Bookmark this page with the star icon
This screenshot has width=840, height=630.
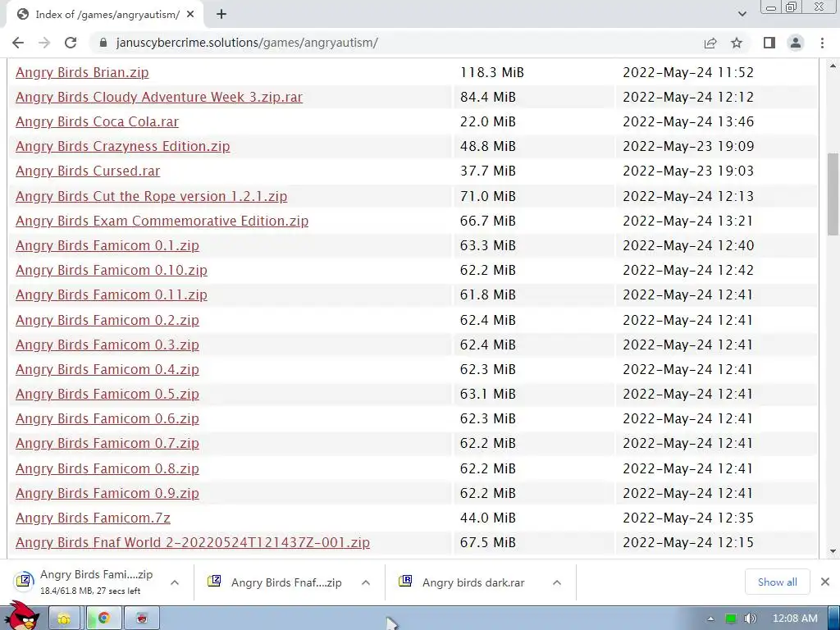coord(737,43)
